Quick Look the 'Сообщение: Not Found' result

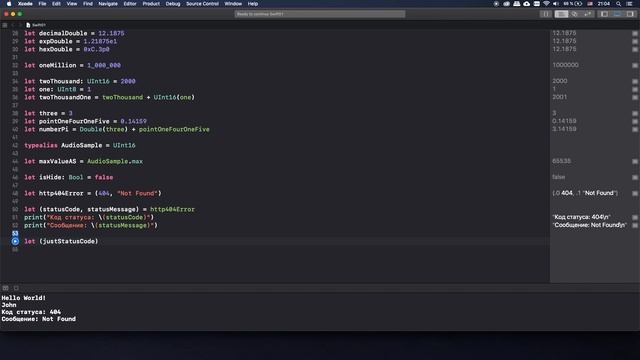click(x=635, y=225)
